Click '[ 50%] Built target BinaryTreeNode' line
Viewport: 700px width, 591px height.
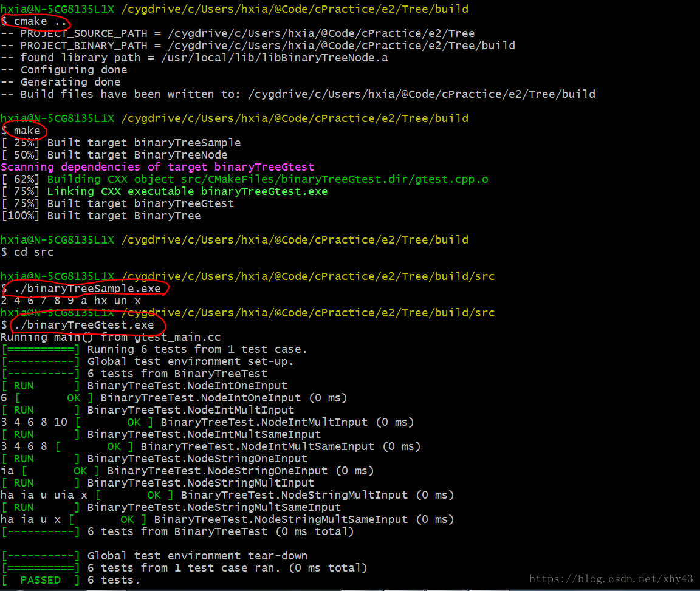tap(114, 155)
